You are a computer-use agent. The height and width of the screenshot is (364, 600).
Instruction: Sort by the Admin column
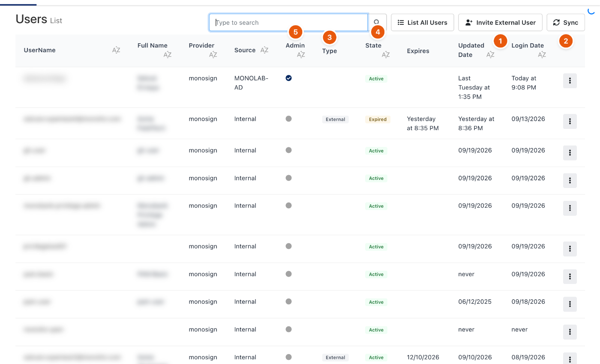[x=301, y=55]
